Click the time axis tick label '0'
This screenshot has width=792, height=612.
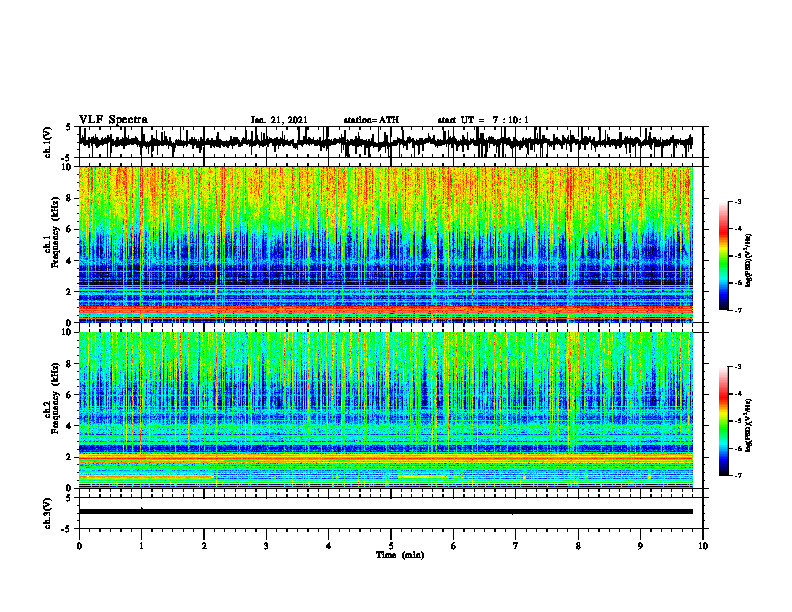click(79, 546)
